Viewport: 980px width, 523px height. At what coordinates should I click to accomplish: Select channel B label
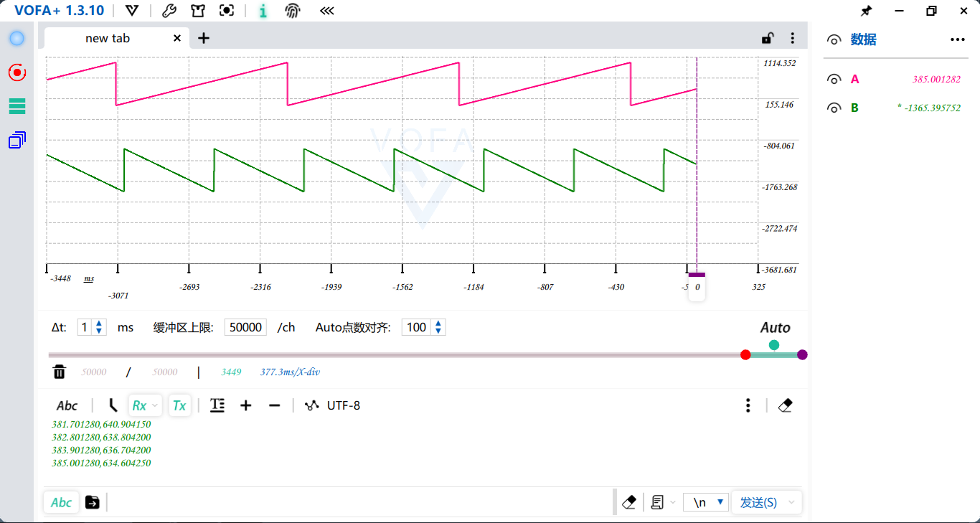point(854,108)
